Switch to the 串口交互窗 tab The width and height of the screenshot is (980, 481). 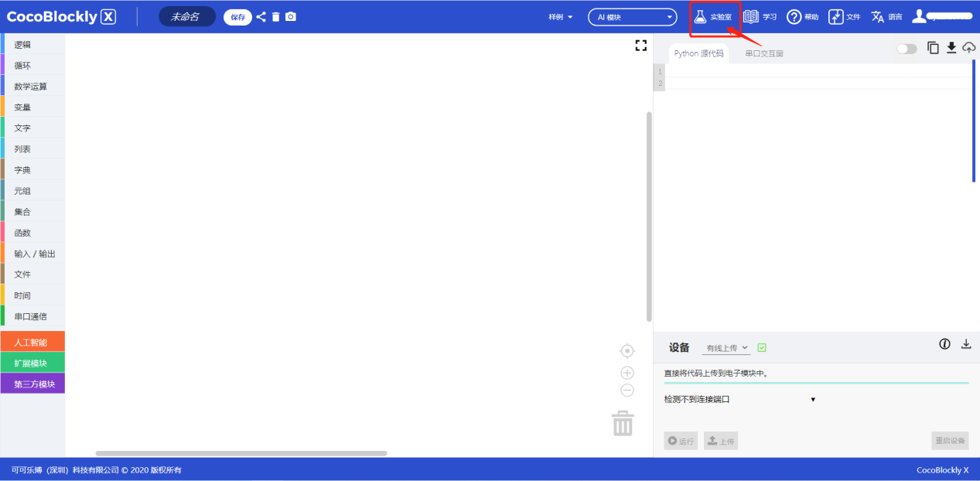click(x=764, y=54)
